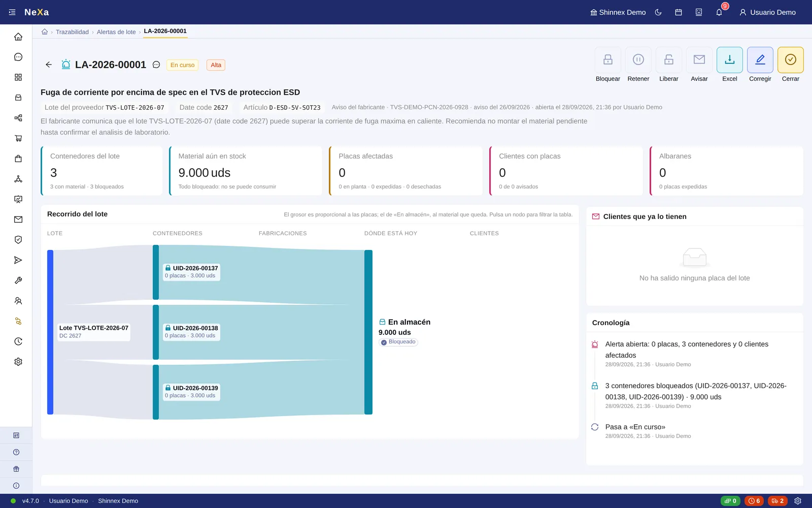Open the calendar icon in top bar

pos(679,12)
